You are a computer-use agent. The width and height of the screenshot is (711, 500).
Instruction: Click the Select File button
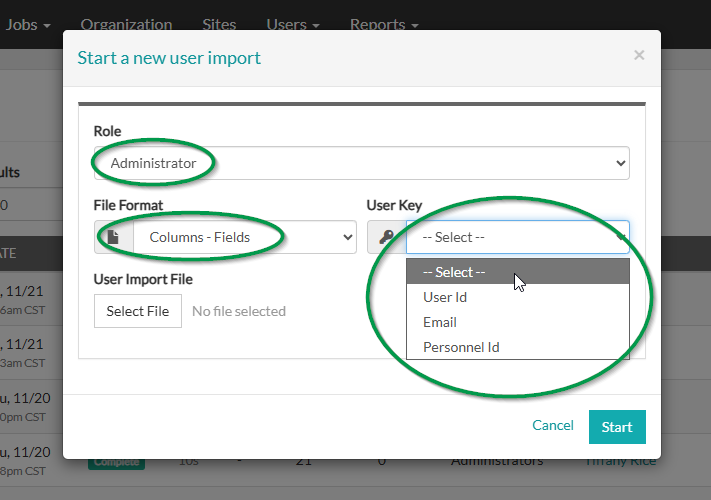click(x=138, y=311)
